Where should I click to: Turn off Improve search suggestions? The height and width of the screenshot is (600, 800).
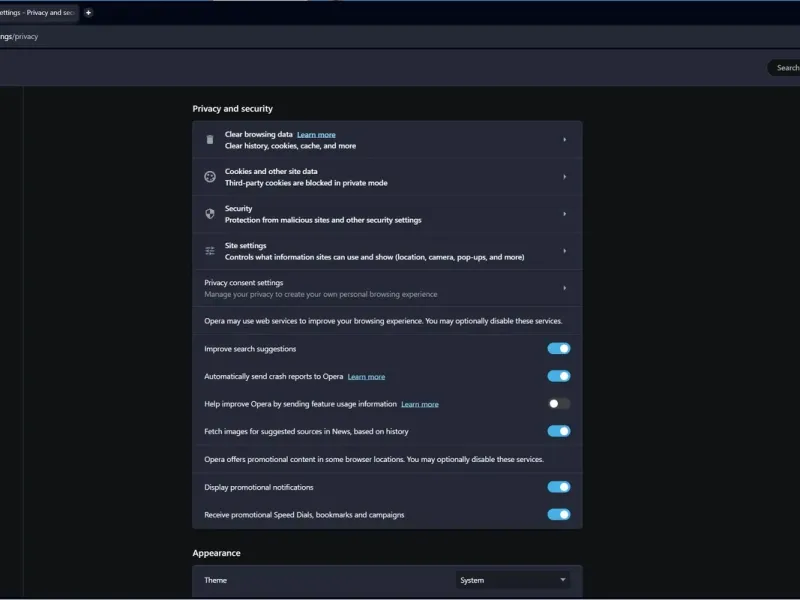click(559, 348)
